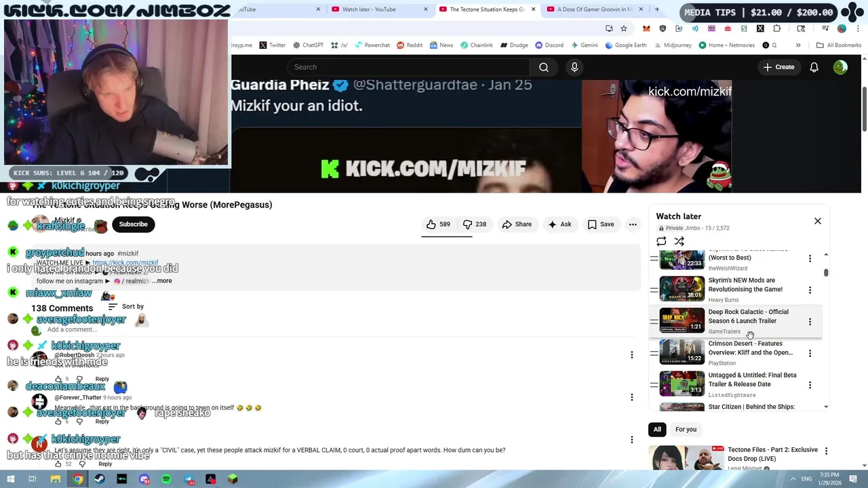Open the ChatGPT bookmark
868x488 pixels.
click(308, 45)
